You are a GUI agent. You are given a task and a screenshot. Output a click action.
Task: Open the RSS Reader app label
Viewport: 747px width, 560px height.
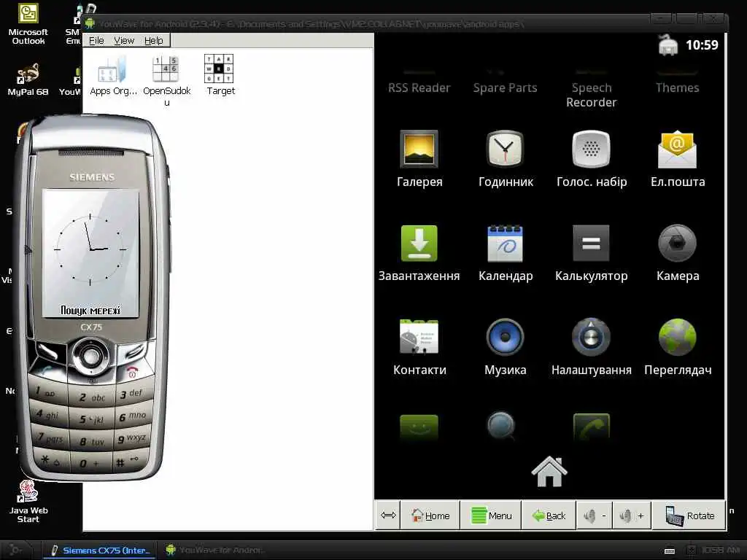coord(419,87)
